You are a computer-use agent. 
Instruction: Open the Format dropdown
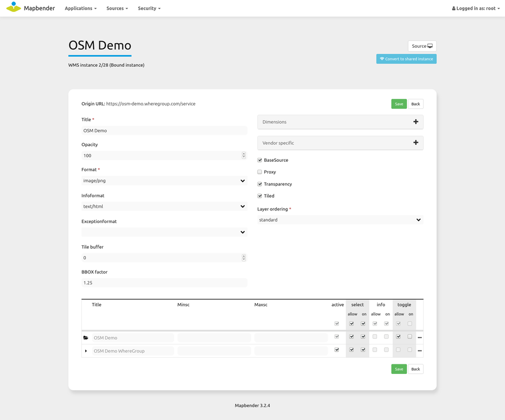164,181
